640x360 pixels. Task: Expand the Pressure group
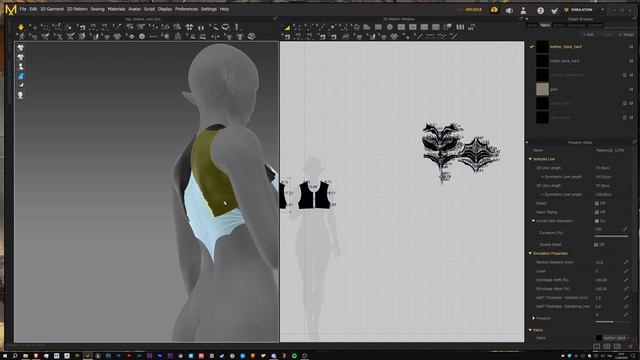[533, 318]
